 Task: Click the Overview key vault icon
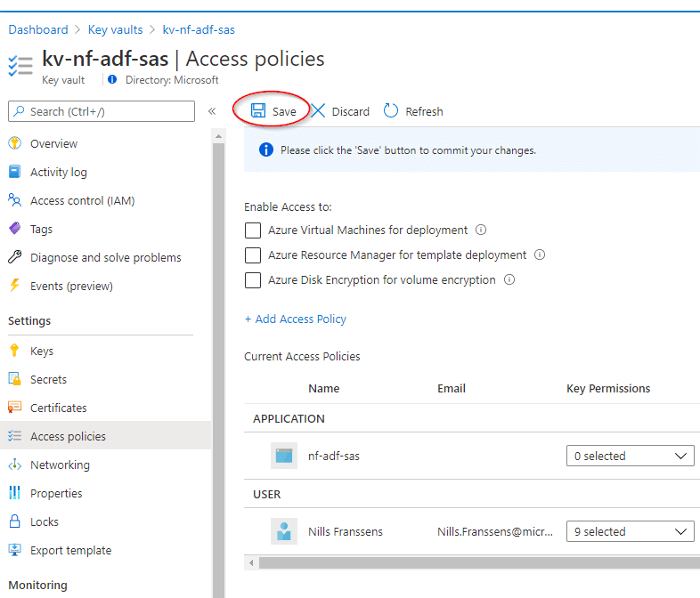tap(15, 143)
